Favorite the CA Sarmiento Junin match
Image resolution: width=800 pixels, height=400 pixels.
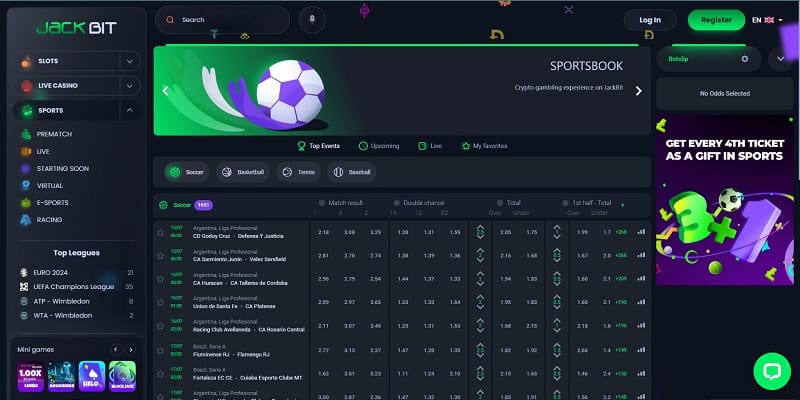(x=160, y=256)
